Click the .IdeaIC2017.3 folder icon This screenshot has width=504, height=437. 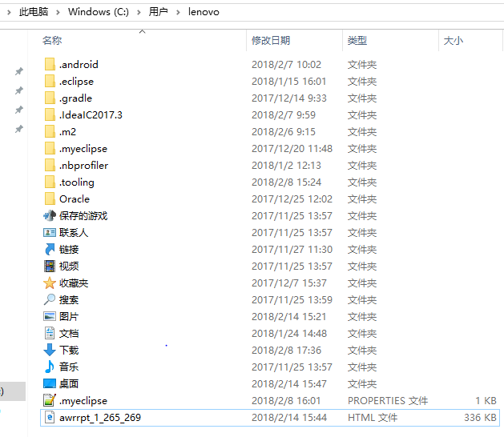50,114
